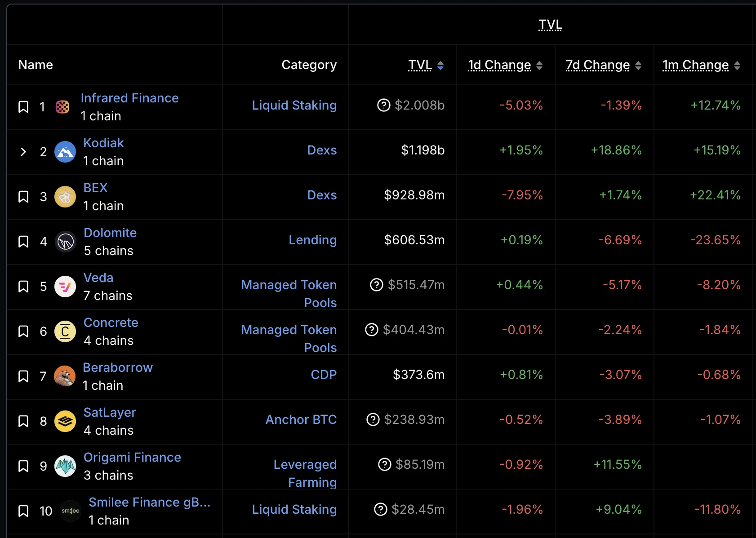Bookmark the Smilee Finance row
Image resolution: width=756 pixels, height=538 pixels.
[x=23, y=511]
